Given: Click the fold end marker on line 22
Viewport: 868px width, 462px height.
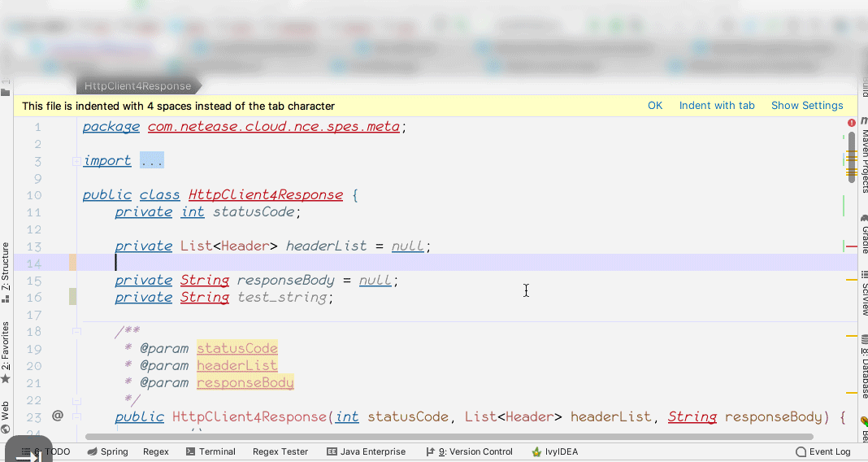Looking at the screenshot, I should point(76,400).
